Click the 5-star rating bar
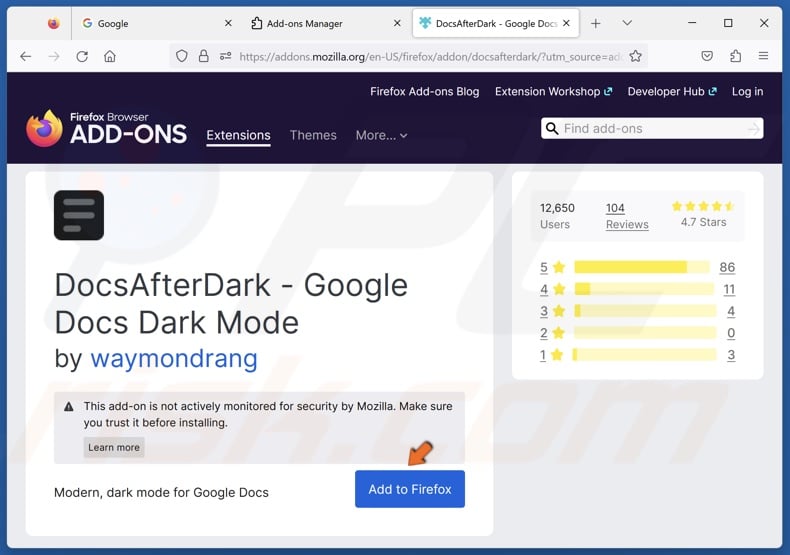Image resolution: width=790 pixels, height=555 pixels. coord(642,267)
